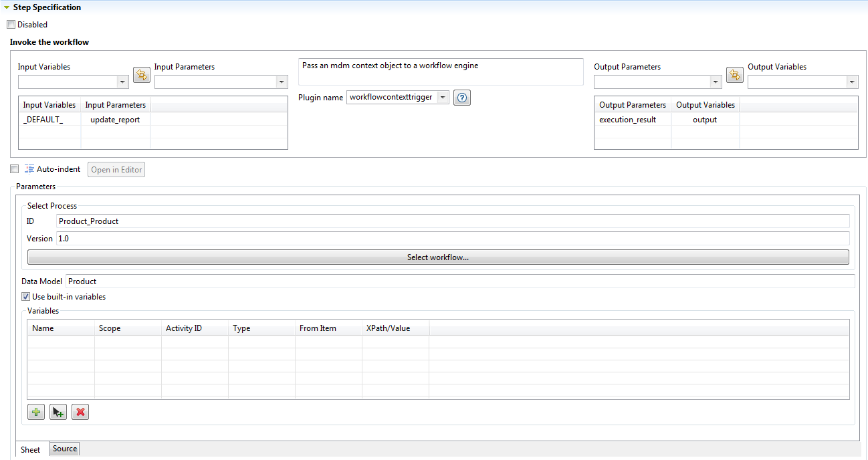Click the link button between Input Variables and Parameters
The width and height of the screenshot is (868, 460).
(141, 75)
